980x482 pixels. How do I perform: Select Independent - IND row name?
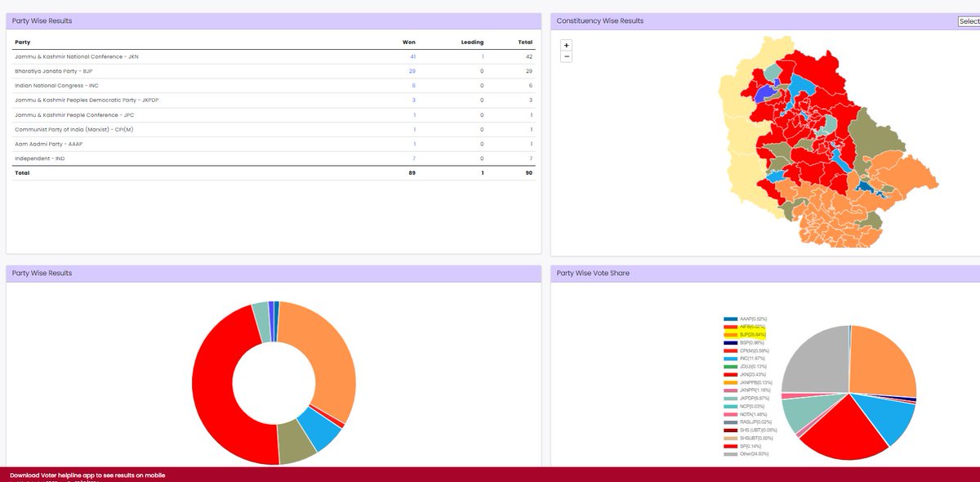pyautogui.click(x=40, y=158)
